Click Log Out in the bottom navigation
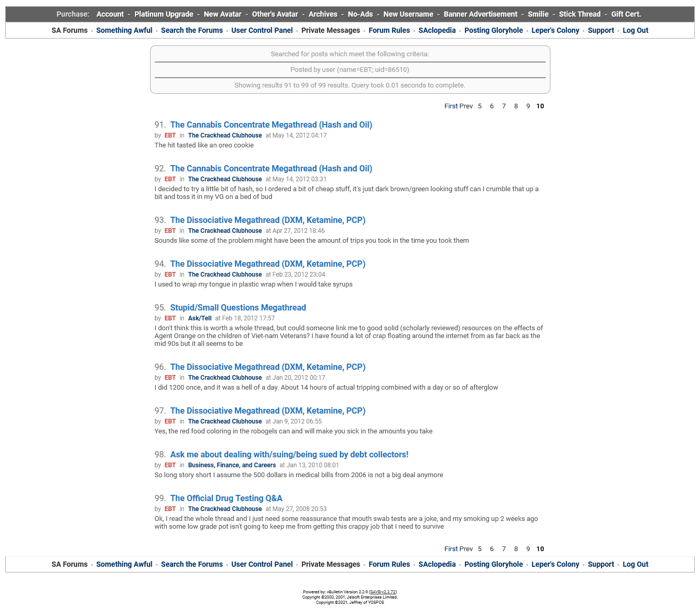Viewport: 700px width, 610px height. (635, 564)
